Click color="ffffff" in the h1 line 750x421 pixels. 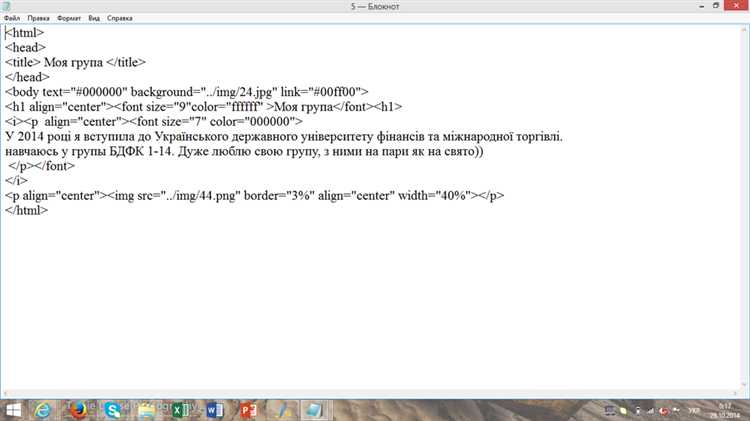point(227,107)
